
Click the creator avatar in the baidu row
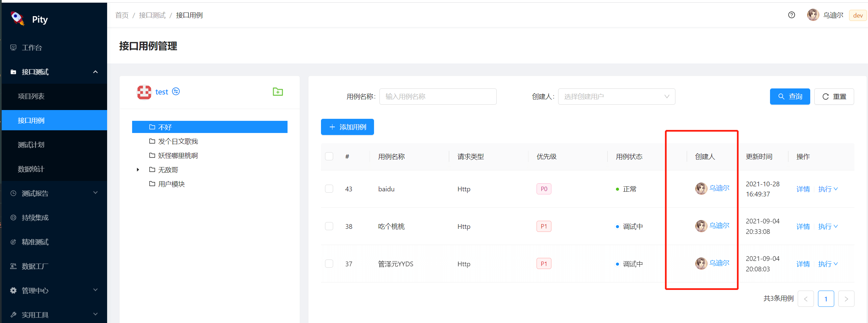coord(701,189)
